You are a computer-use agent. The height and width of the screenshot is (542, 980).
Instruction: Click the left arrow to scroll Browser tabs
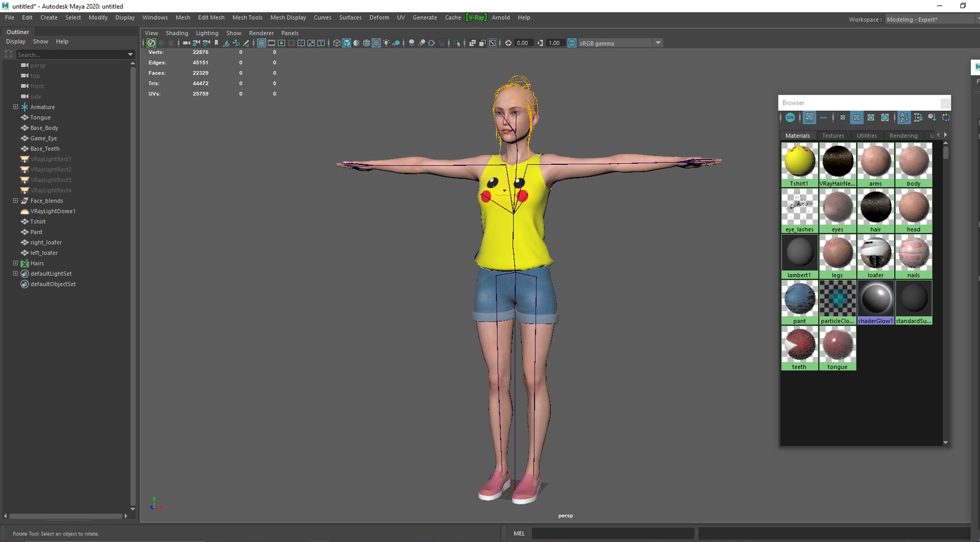938,135
